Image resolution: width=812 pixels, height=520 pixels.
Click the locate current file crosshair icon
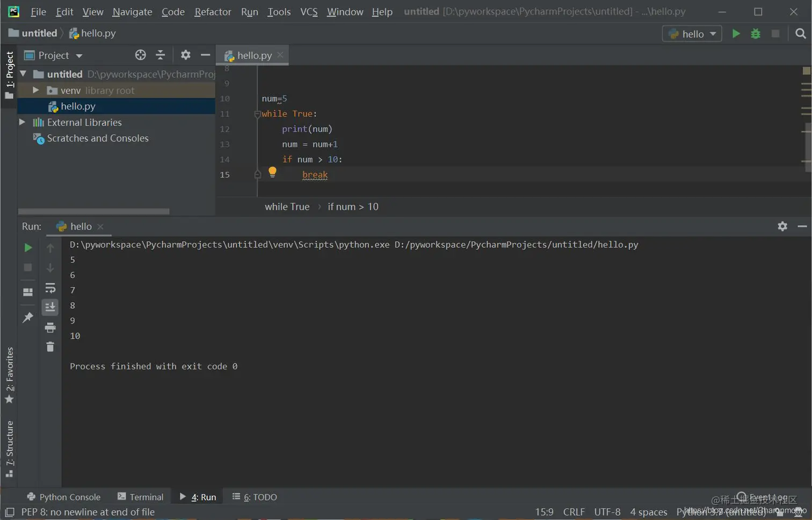(140, 55)
